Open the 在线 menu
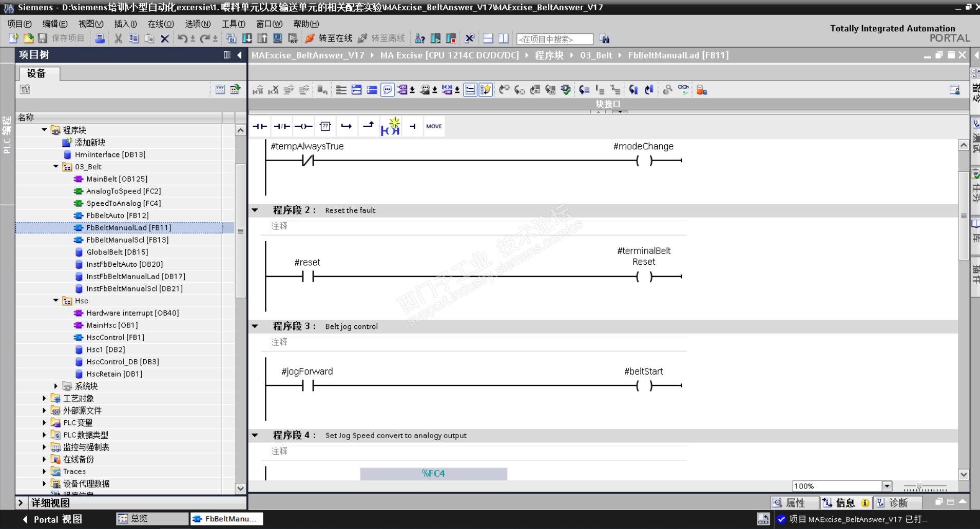This screenshot has width=980, height=529. (161, 24)
